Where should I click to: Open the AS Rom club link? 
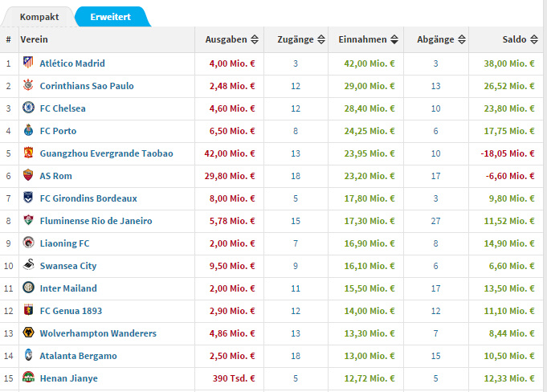tap(55, 176)
